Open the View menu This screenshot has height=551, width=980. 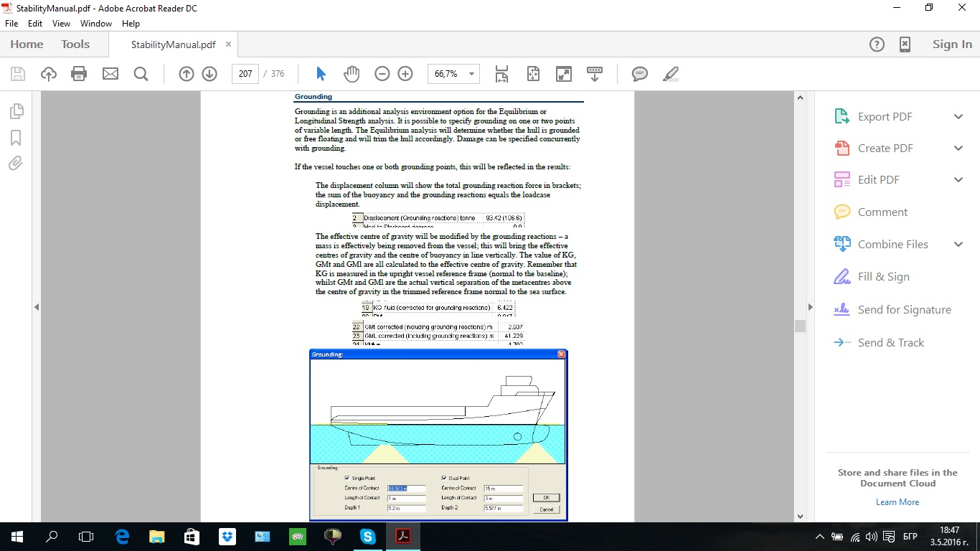[x=61, y=24]
